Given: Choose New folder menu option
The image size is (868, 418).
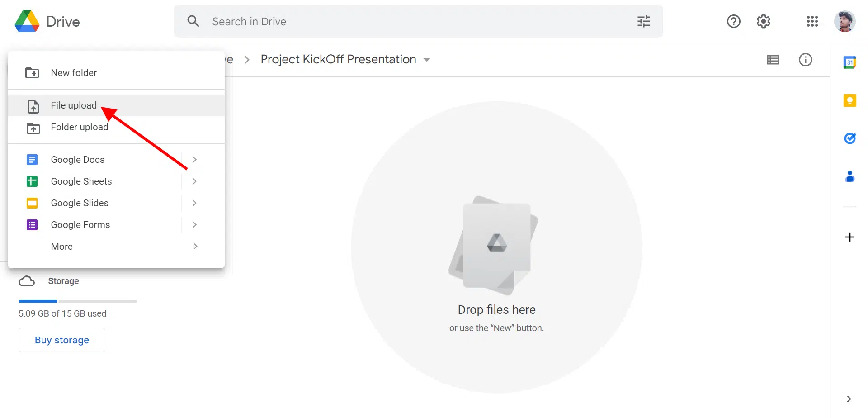Looking at the screenshot, I should pos(74,73).
